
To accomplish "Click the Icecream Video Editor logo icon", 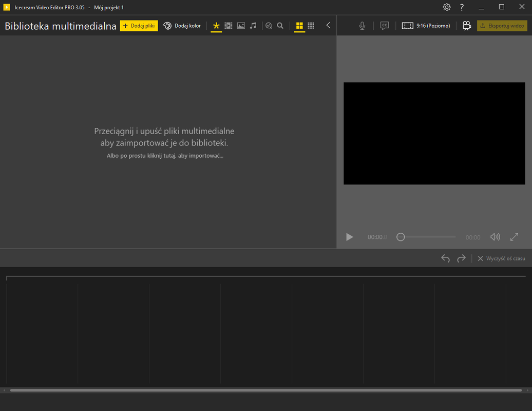I will (7, 7).
